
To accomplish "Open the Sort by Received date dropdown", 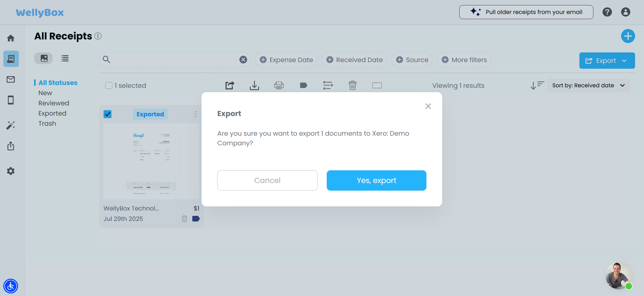I will (589, 85).
